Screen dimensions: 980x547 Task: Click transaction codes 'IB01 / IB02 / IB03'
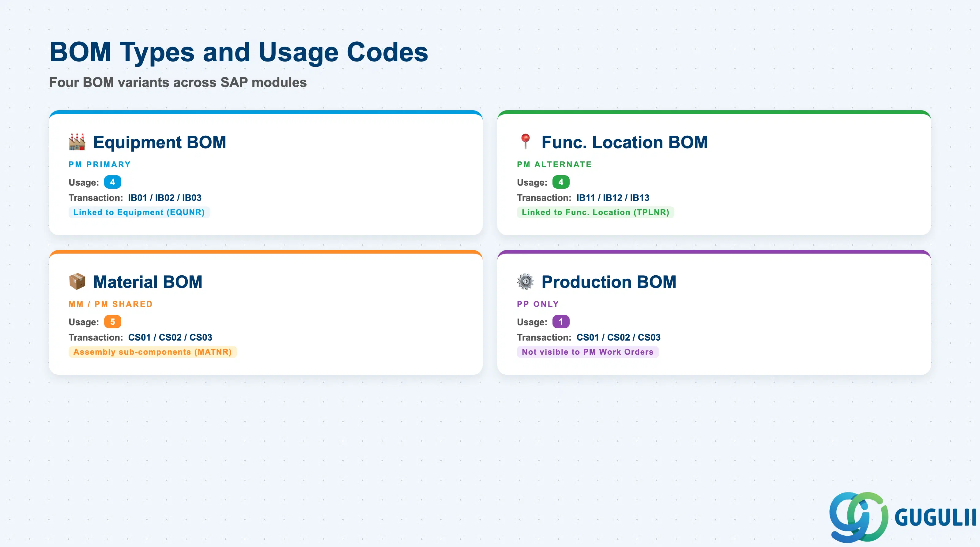pos(165,198)
